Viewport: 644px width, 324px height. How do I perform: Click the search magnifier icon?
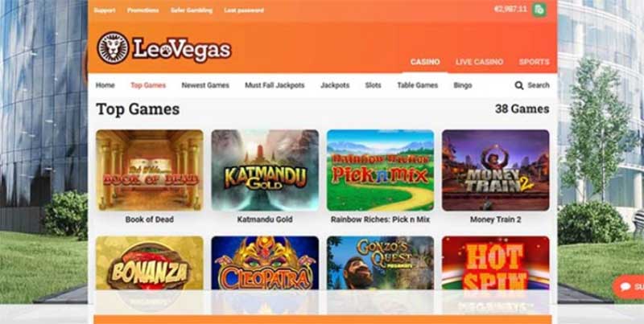[518, 85]
